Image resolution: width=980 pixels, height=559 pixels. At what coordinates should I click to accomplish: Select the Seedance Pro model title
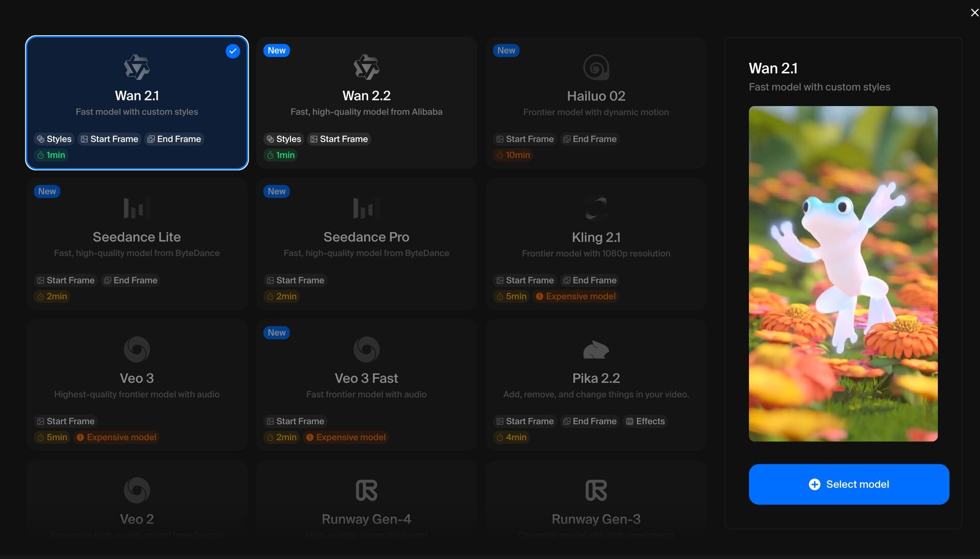point(366,237)
